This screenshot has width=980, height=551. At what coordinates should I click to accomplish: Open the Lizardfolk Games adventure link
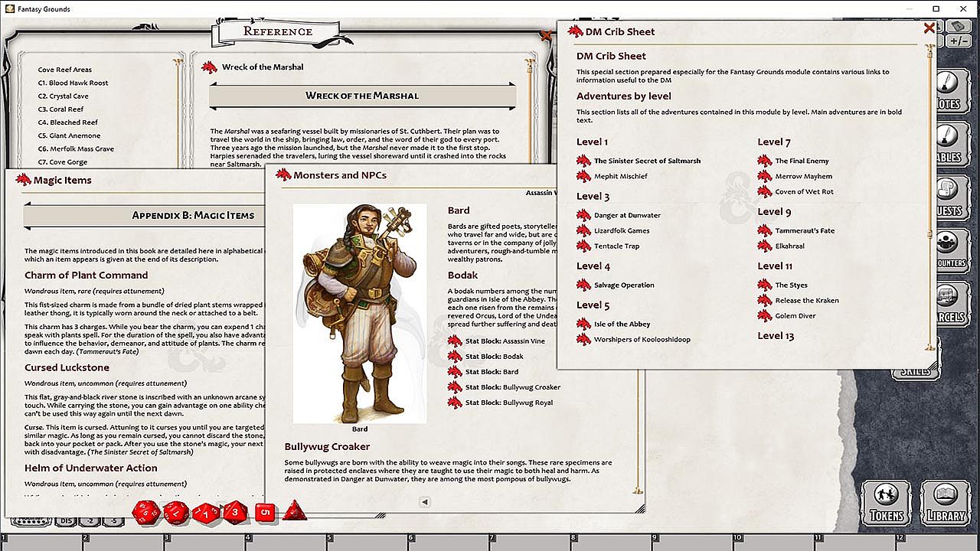[x=622, y=230]
